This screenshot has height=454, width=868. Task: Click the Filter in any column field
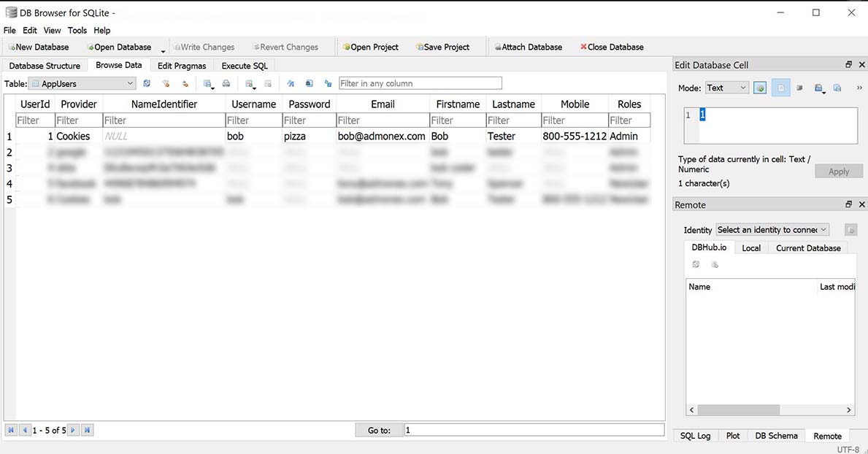[x=420, y=84]
